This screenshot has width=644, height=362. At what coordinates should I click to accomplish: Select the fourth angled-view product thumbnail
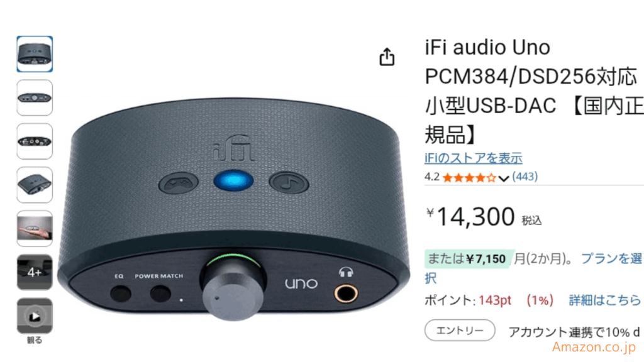click(x=35, y=185)
